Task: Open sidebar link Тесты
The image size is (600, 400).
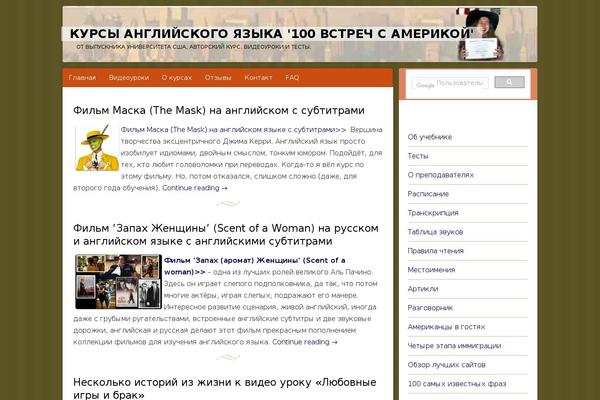Action: click(x=418, y=156)
